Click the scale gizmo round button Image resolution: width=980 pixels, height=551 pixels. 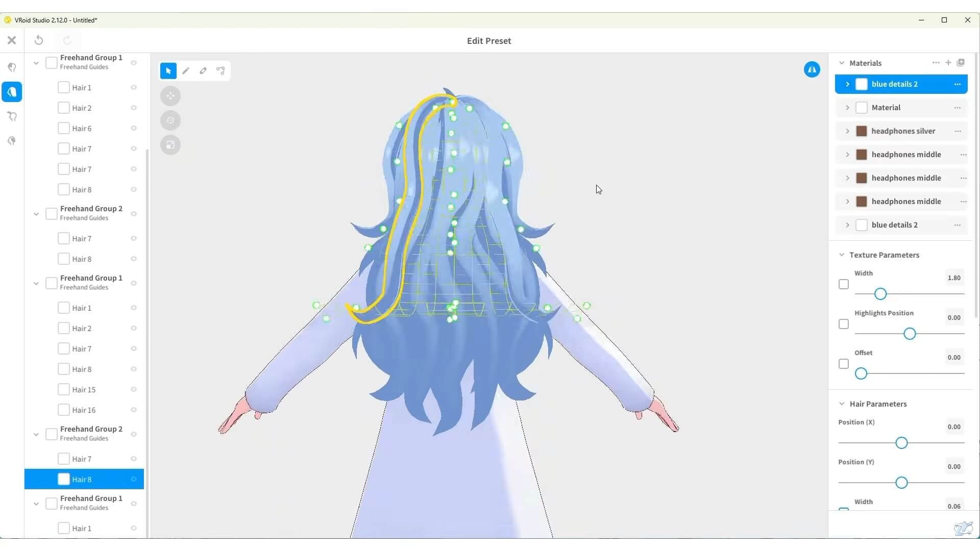click(x=170, y=145)
